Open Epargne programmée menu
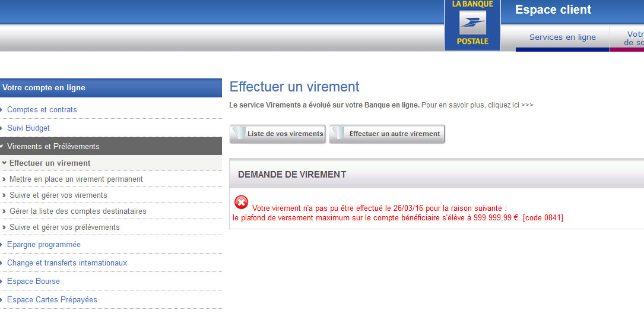The width and height of the screenshot is (644, 313). tap(44, 245)
